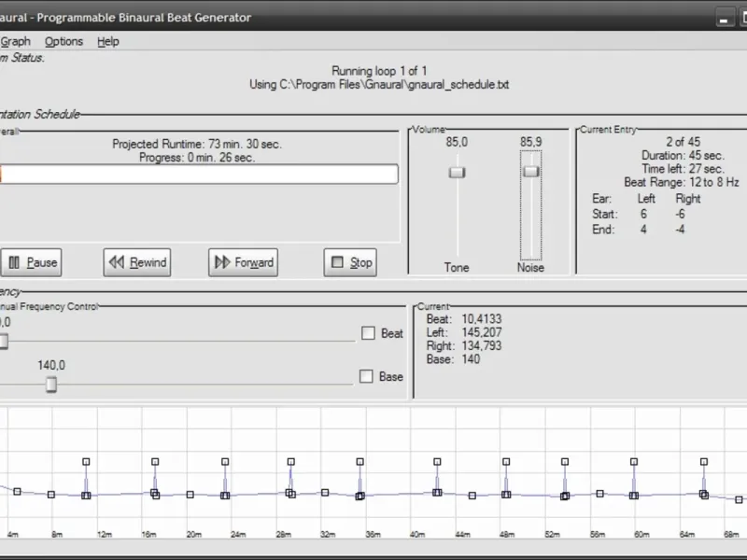Click the Tone volume slider handle

pos(457,172)
